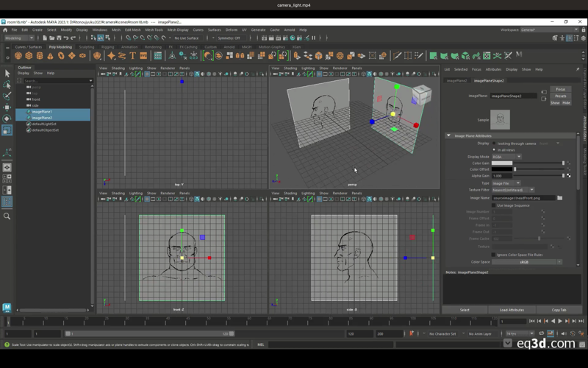Screen dimensions: 588x368
Task: Open the Display Mode RGBA dropdown
Action: (x=506, y=157)
